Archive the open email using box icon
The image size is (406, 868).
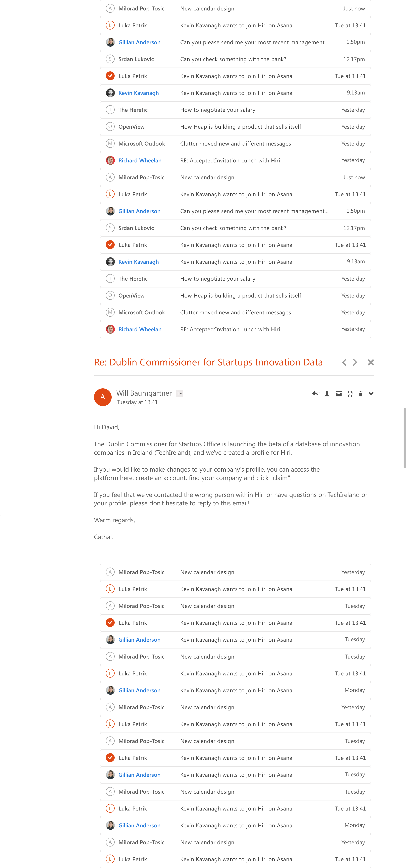point(339,394)
